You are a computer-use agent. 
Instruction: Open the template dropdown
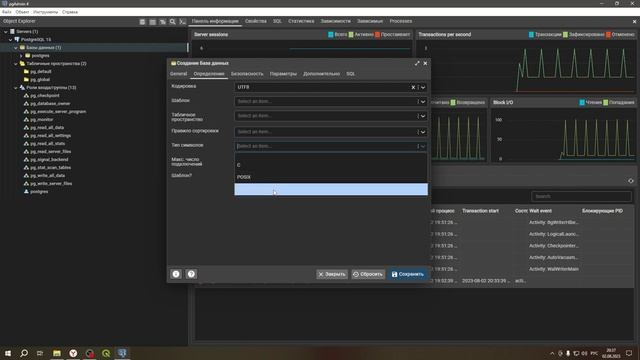tap(331, 102)
